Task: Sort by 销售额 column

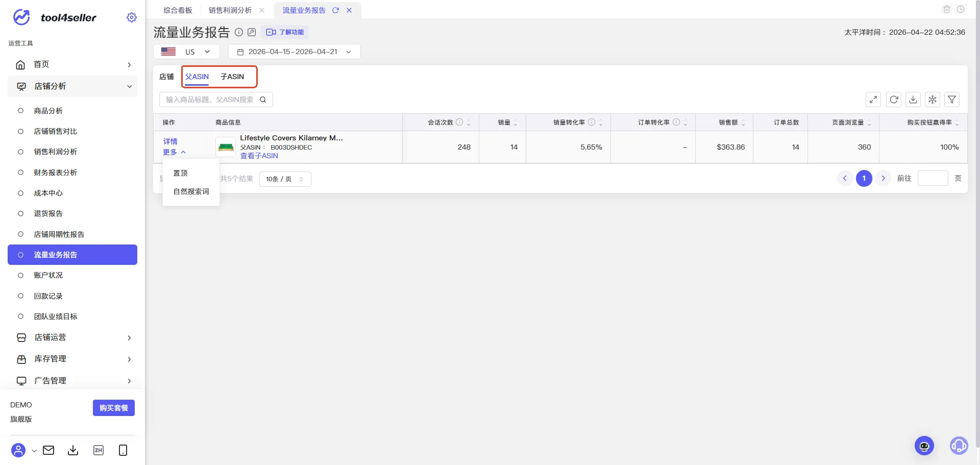Action: pos(743,123)
